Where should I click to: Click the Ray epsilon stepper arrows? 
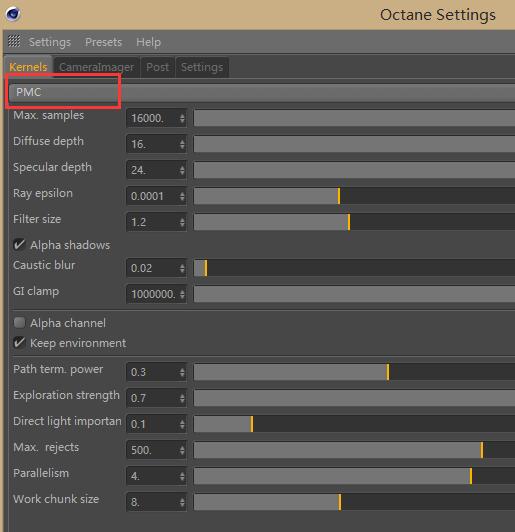(182, 196)
